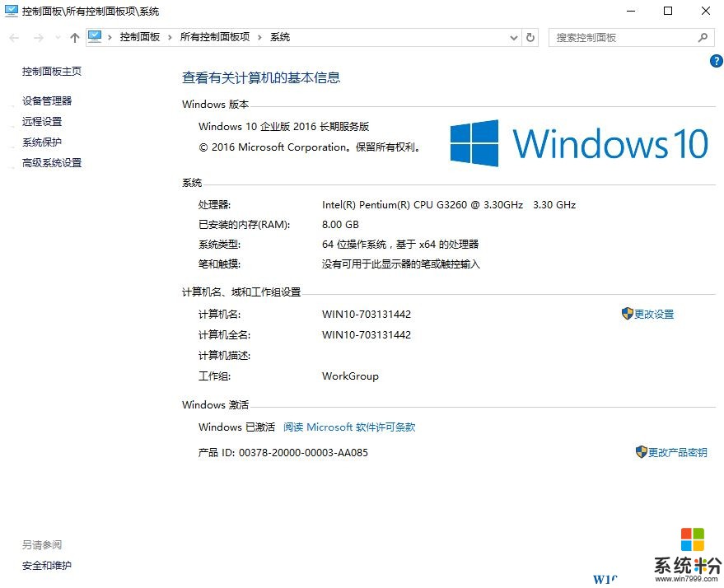This screenshot has height=588, width=724.
Task: Open 安全和维护 link
Action: [x=47, y=566]
